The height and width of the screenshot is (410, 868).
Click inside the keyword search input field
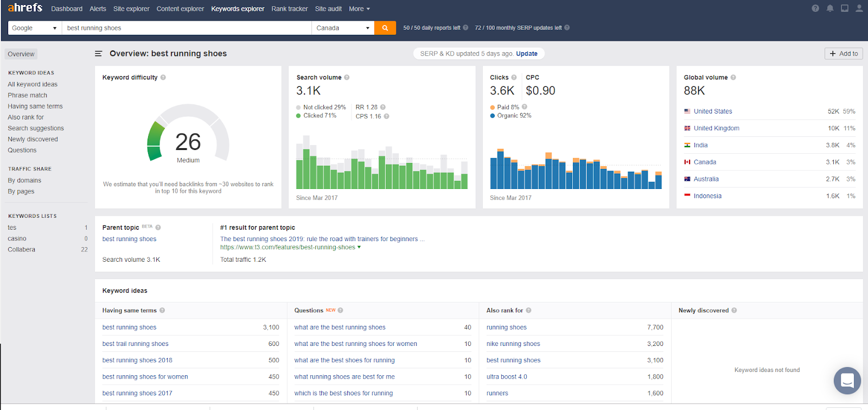coord(187,28)
